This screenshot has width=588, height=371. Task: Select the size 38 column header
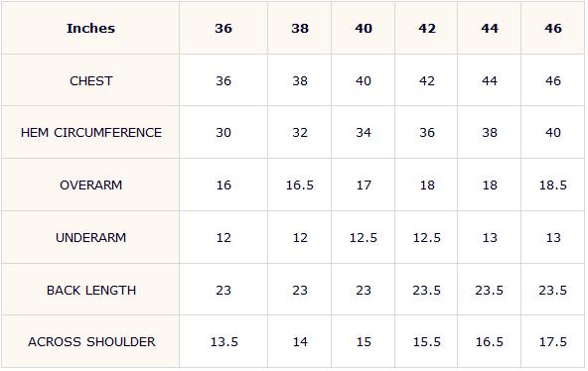300,29
